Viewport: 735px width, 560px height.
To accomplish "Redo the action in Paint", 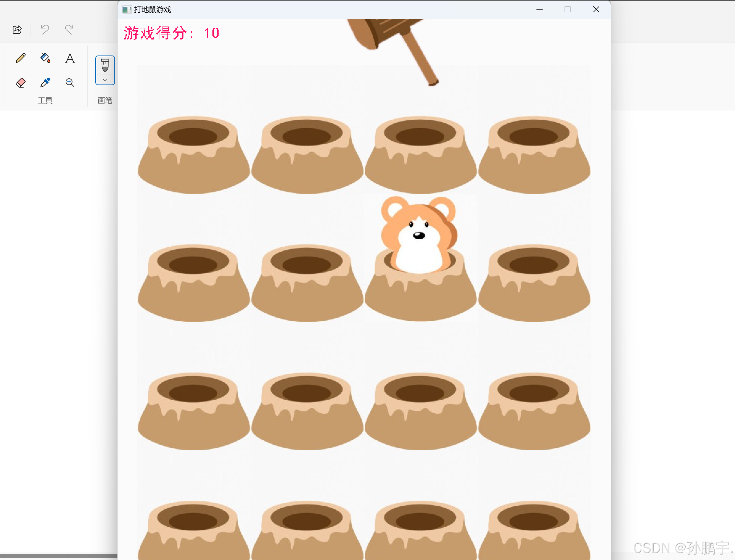I will tap(69, 30).
